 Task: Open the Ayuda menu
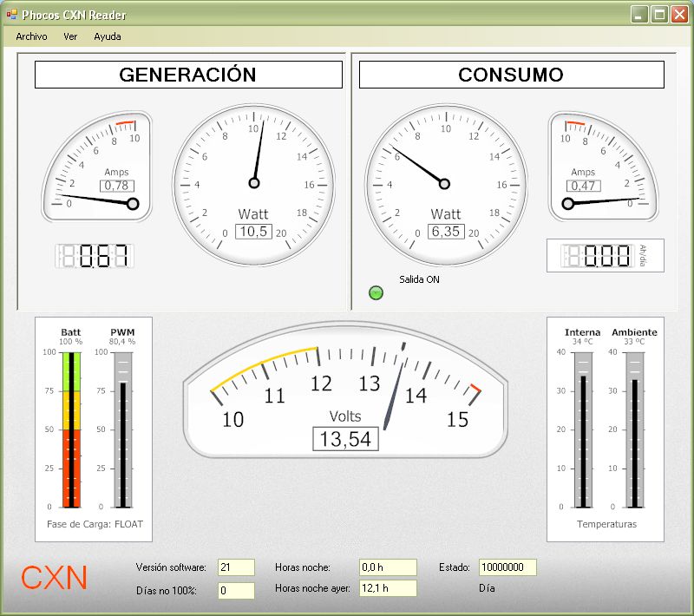coord(107,36)
